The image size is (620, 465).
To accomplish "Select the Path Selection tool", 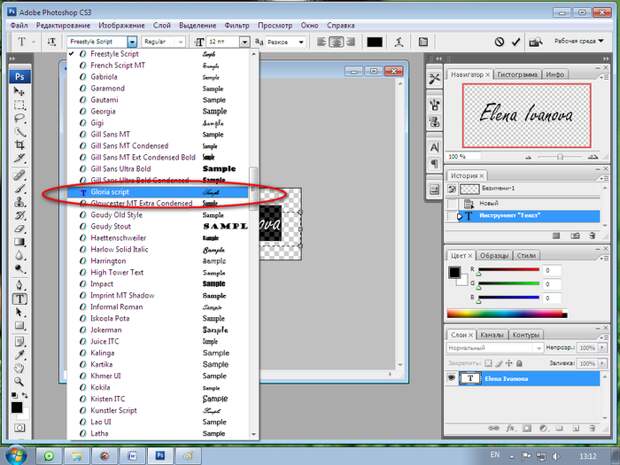I will coord(19,312).
